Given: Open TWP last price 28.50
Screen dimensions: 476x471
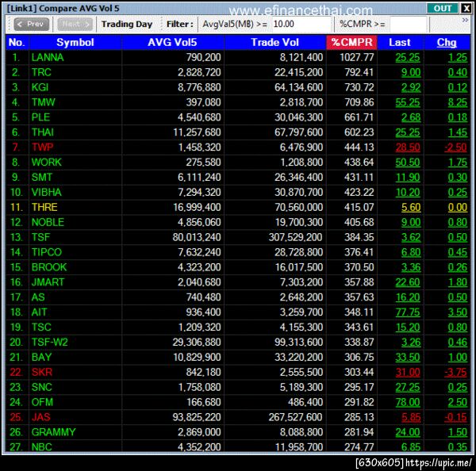Looking at the screenshot, I should [x=408, y=147].
